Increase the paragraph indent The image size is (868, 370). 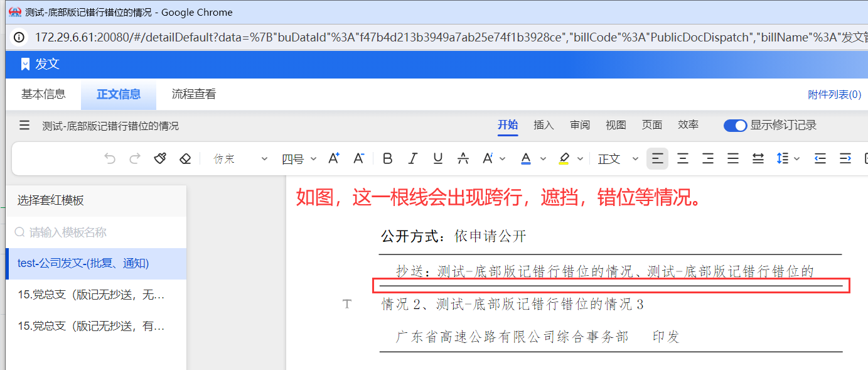pos(845,159)
